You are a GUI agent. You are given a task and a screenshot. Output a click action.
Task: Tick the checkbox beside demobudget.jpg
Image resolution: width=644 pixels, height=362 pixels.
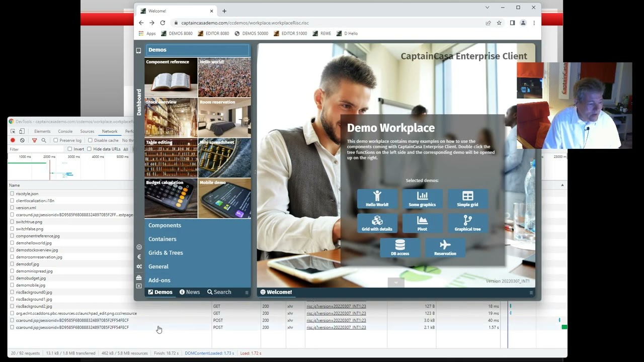click(x=12, y=278)
